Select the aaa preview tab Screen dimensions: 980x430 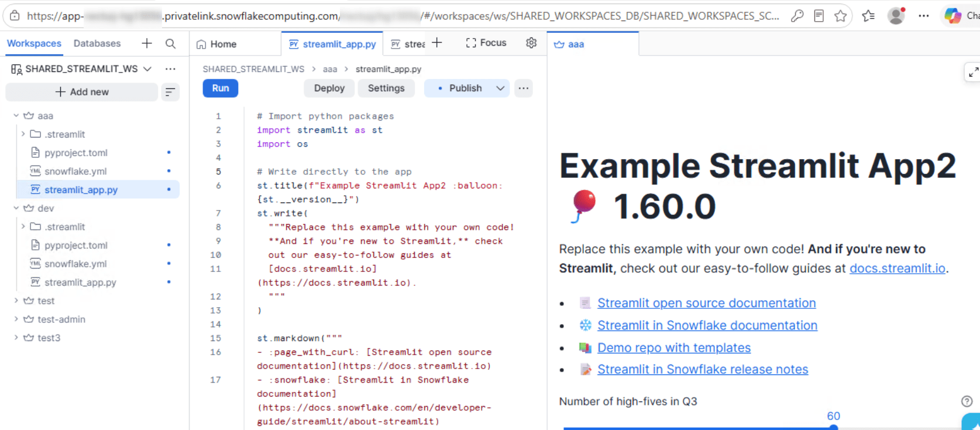[569, 44]
